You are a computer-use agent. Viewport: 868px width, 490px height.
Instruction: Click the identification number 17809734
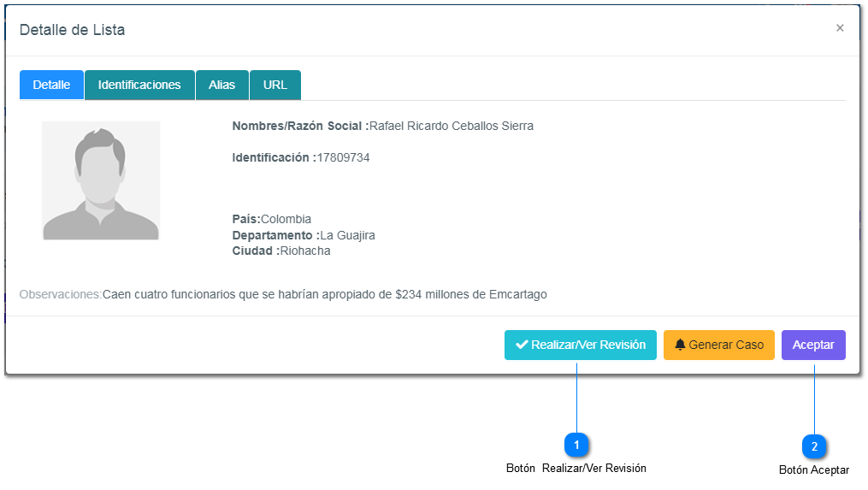coord(343,157)
